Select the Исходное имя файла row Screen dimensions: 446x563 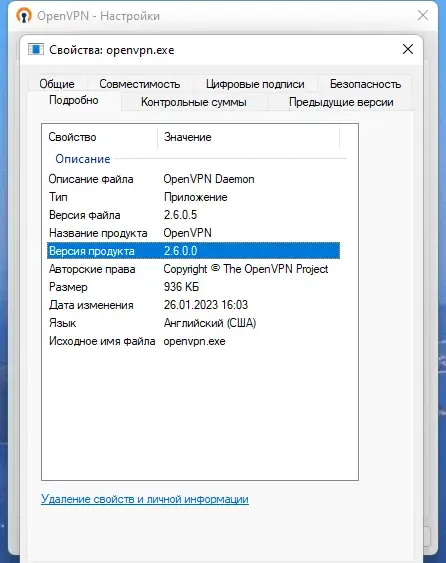pyautogui.click(x=193, y=341)
